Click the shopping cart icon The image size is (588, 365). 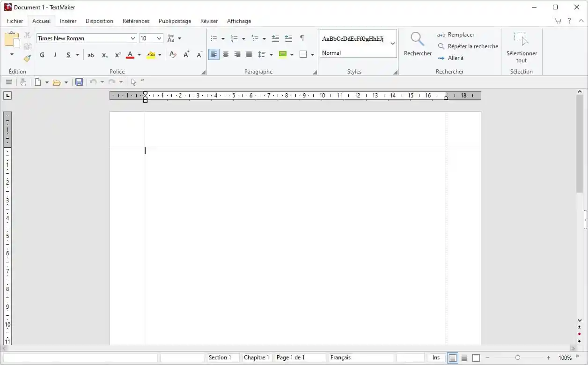557,21
